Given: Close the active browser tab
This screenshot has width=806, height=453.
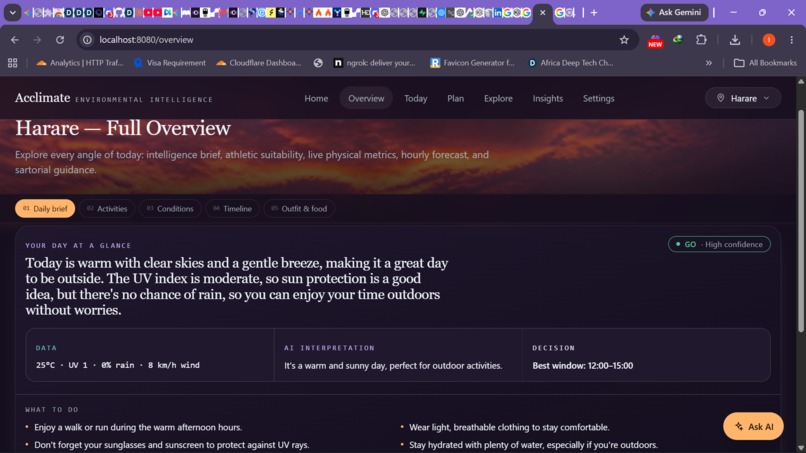Looking at the screenshot, I should tap(542, 12).
